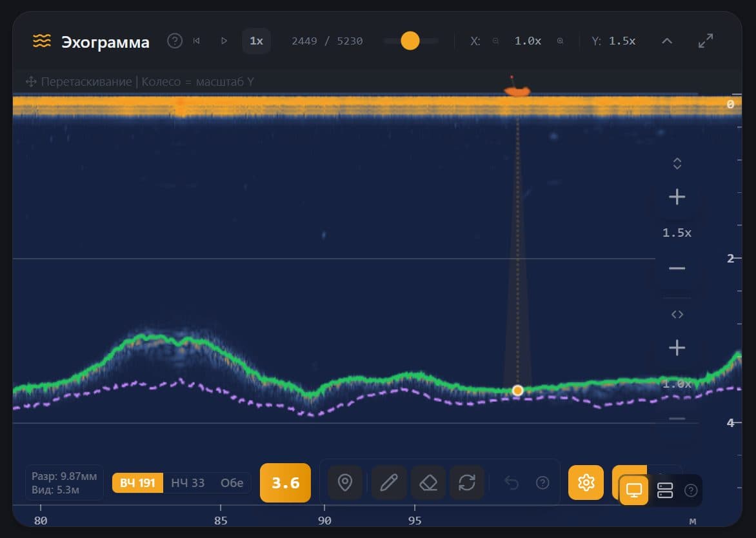Expand echogram to fullscreen
The height and width of the screenshot is (538, 756).
[706, 41]
